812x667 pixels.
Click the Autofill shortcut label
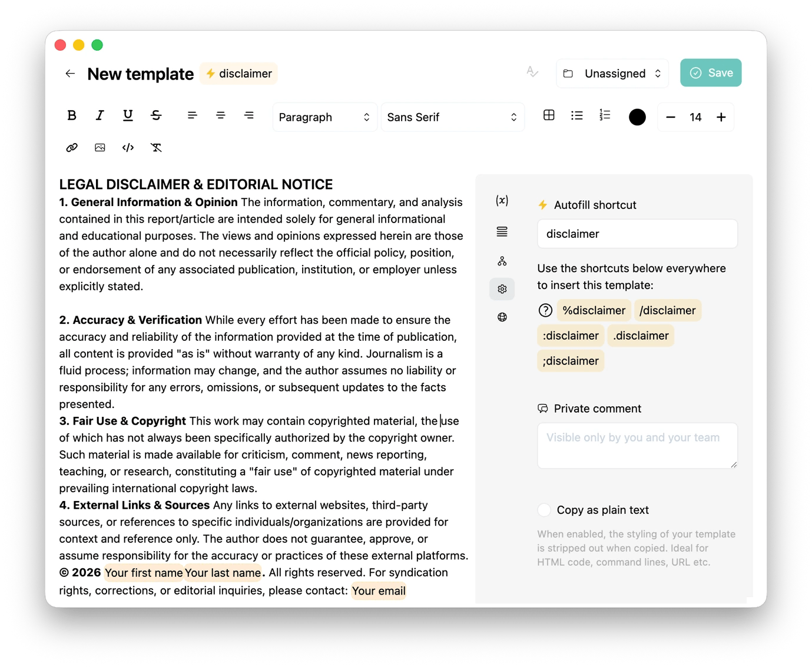tap(595, 205)
